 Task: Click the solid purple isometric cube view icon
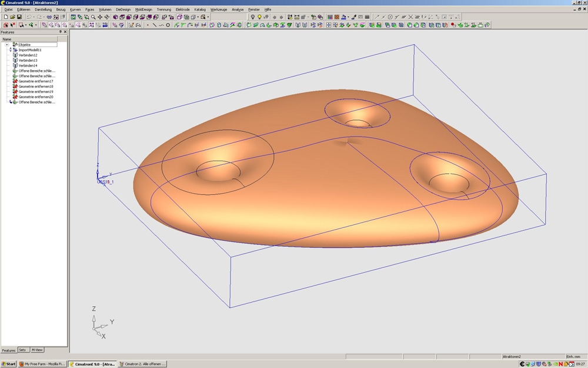point(115,17)
